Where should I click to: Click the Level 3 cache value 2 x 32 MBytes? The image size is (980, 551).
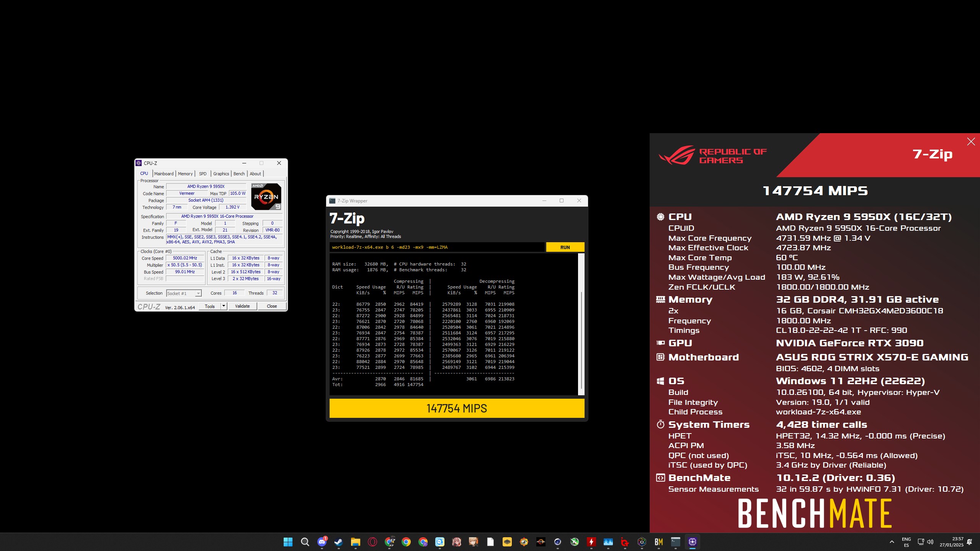(x=246, y=279)
